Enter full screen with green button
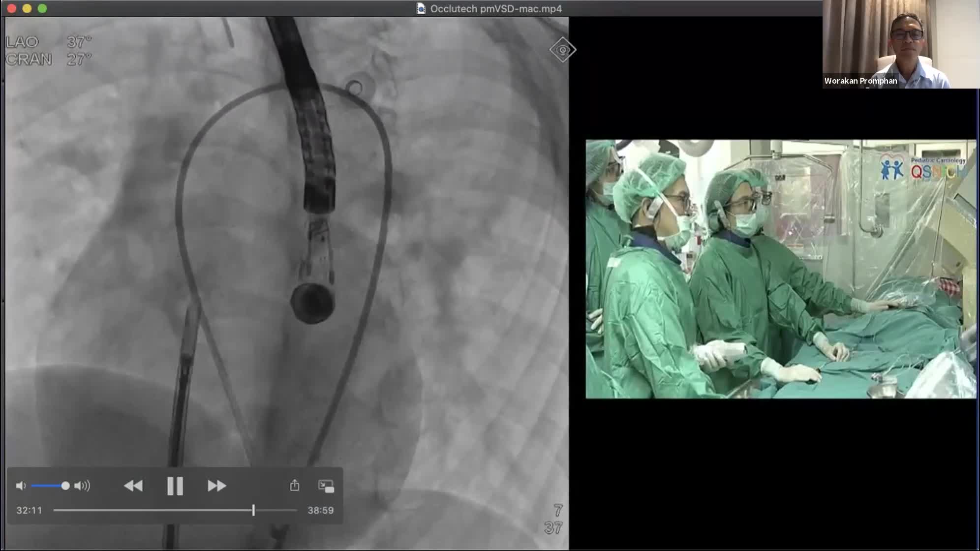 coord(42,8)
